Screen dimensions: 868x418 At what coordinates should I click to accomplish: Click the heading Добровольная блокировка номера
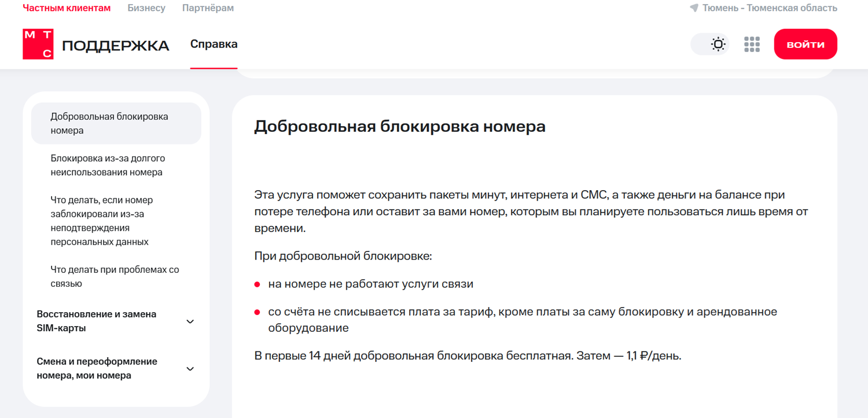coord(400,126)
